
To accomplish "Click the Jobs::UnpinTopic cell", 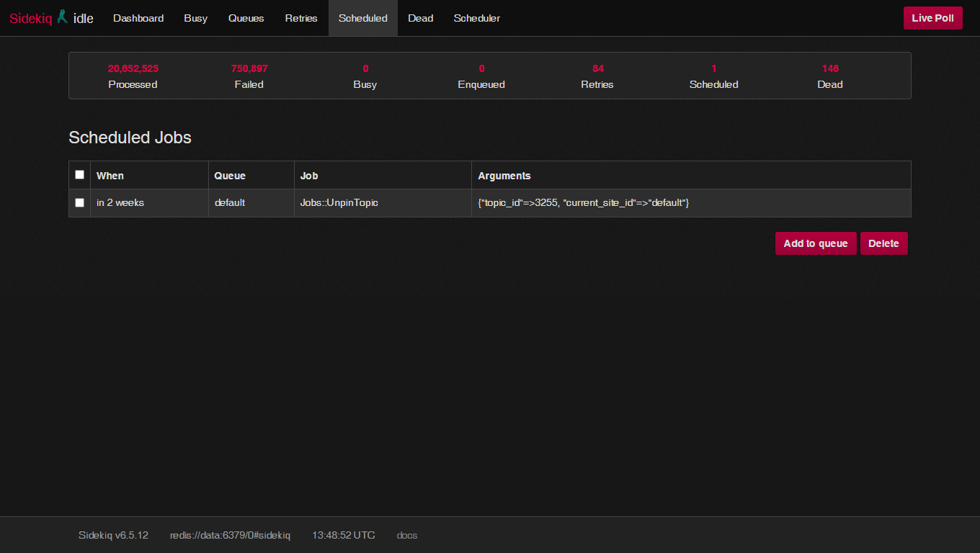I will pyautogui.click(x=383, y=203).
